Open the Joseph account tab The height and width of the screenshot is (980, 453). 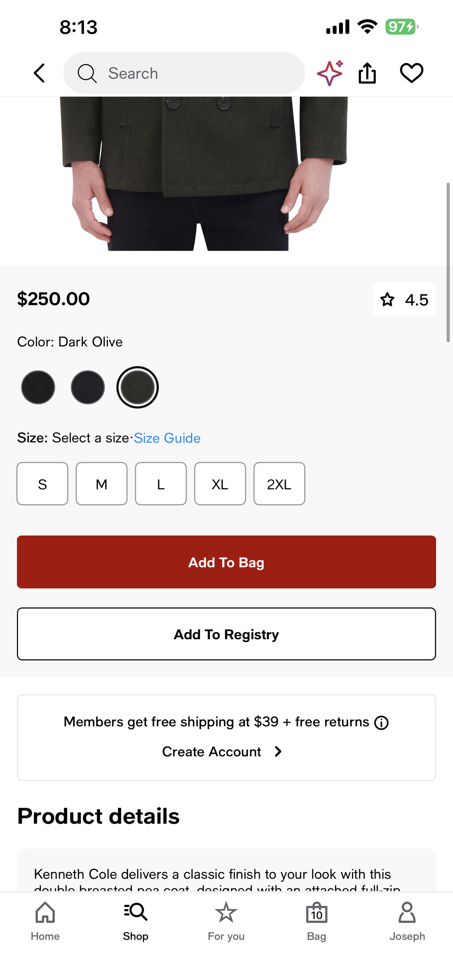407,921
